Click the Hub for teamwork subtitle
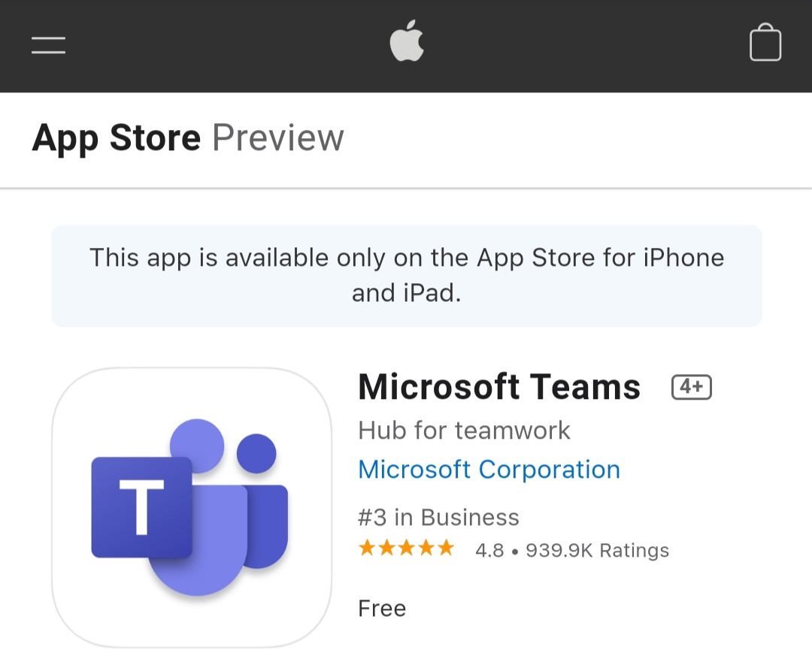The width and height of the screenshot is (812, 671). (x=464, y=431)
